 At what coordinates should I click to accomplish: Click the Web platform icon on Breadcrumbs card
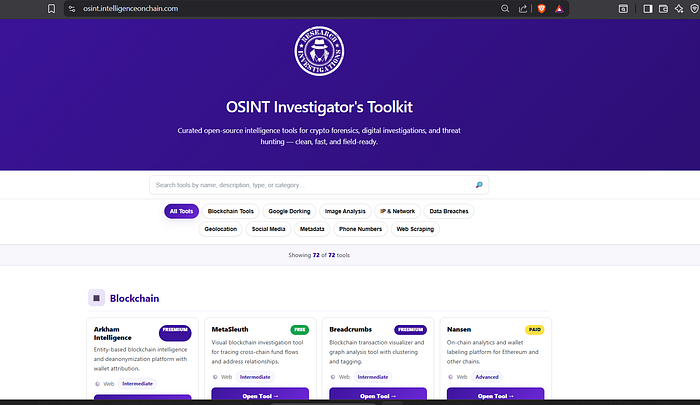333,377
